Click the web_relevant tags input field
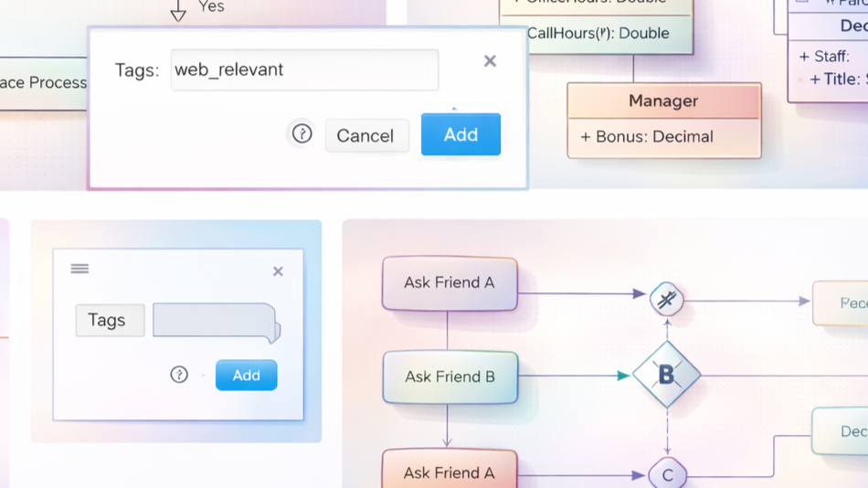The height and width of the screenshot is (488, 868). pyautogui.click(x=304, y=70)
